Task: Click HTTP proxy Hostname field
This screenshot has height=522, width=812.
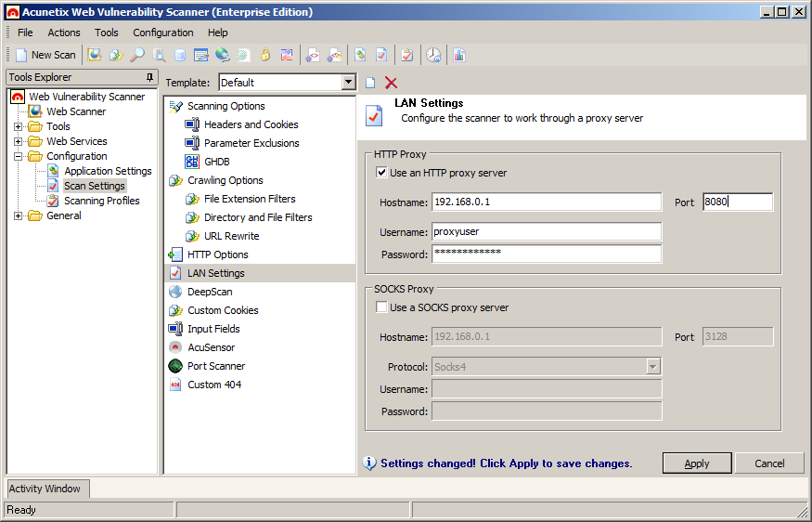Action: (x=547, y=202)
